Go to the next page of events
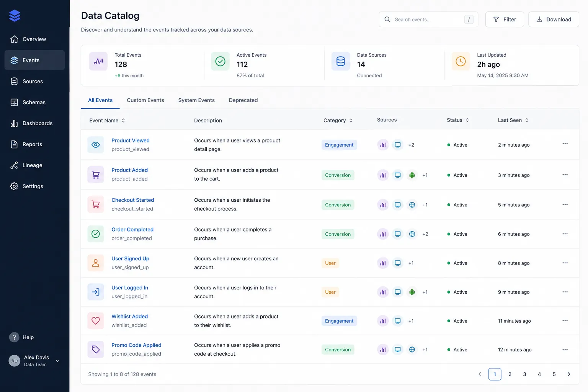The image size is (588, 392). (568, 374)
